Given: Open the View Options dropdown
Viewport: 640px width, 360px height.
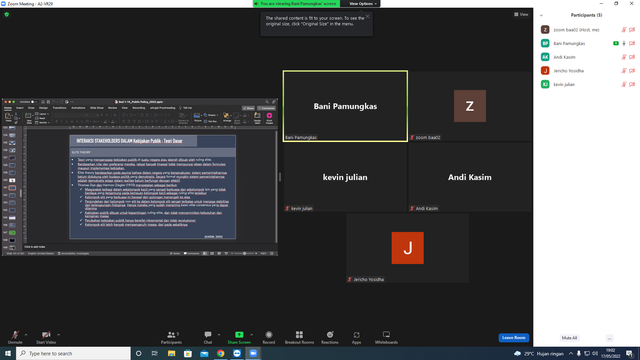Looking at the screenshot, I should [x=362, y=4].
